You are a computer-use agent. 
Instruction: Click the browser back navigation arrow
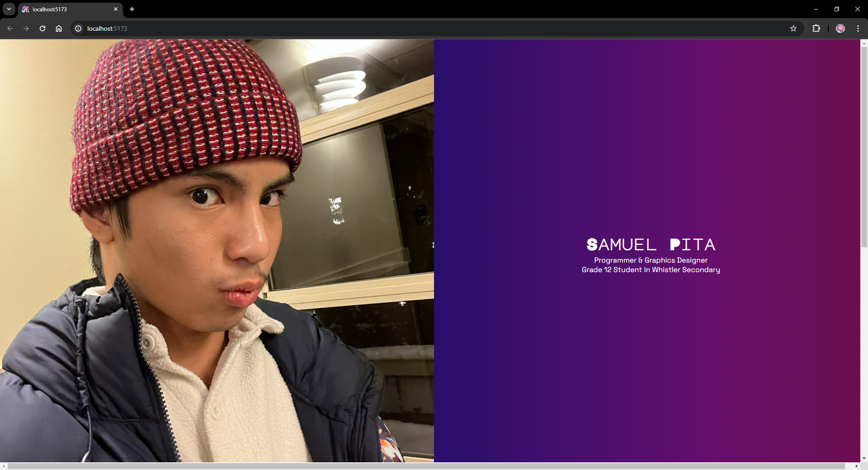[10, 28]
